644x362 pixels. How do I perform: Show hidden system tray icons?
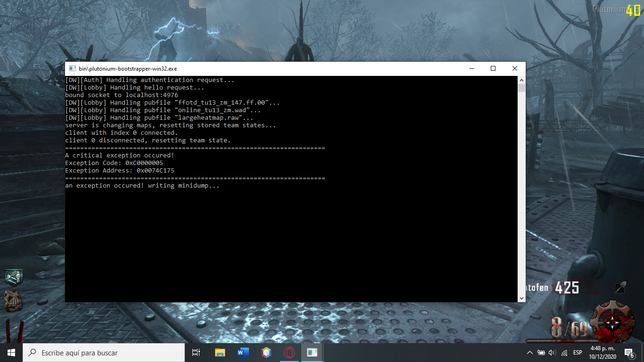tap(529, 353)
